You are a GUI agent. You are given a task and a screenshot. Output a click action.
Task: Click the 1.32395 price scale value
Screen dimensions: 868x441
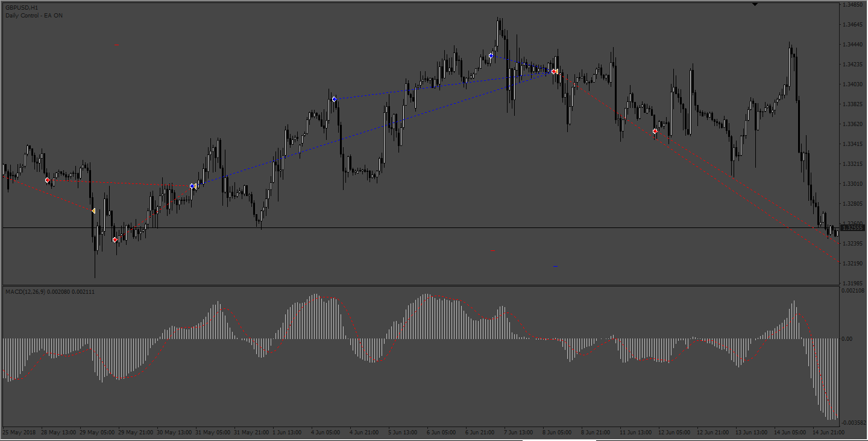[x=854, y=244]
